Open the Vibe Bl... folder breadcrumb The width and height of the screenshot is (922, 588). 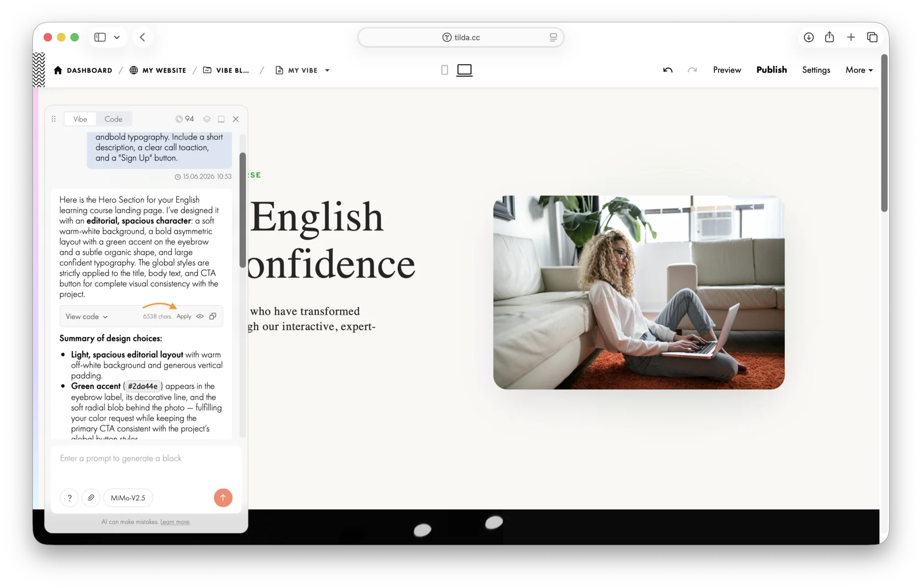226,70
